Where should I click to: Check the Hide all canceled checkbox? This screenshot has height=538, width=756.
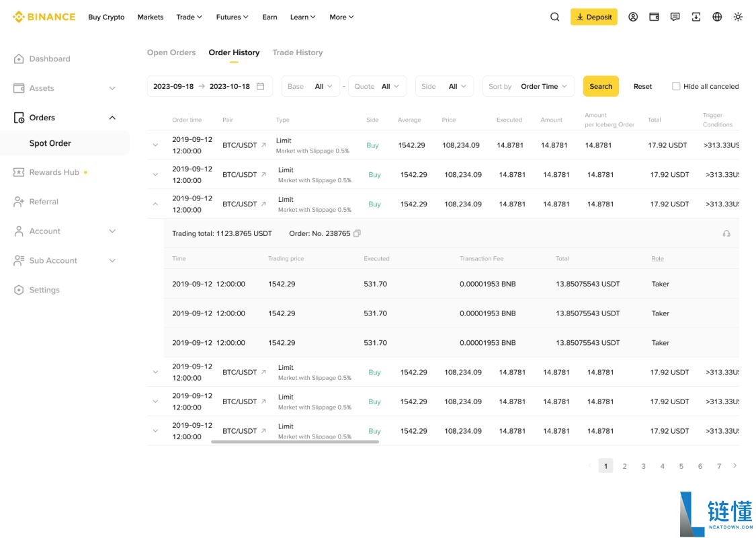(x=676, y=86)
